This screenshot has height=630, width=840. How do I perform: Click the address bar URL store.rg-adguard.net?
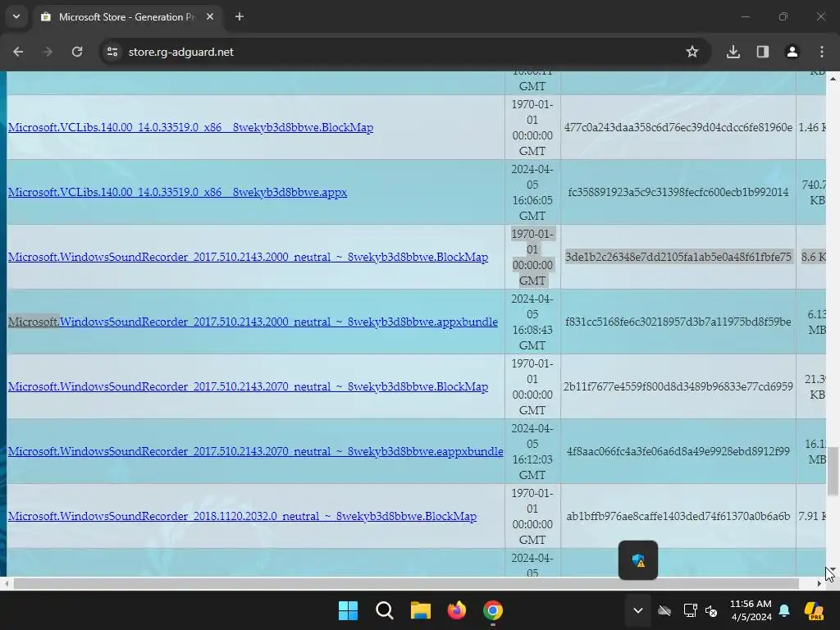[181, 52]
